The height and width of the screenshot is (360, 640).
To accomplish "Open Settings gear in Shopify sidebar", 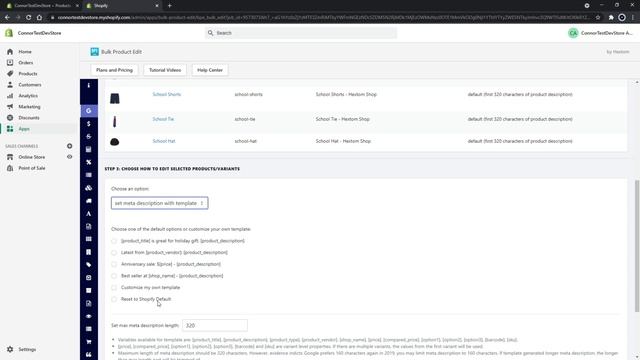I will pyautogui.click(x=10, y=349).
